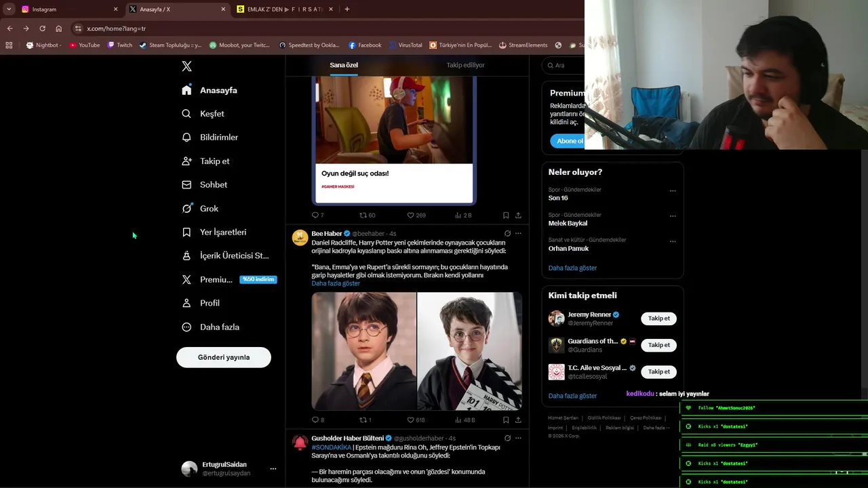
Task: Click the X logo above the sidebar
Action: (x=186, y=66)
